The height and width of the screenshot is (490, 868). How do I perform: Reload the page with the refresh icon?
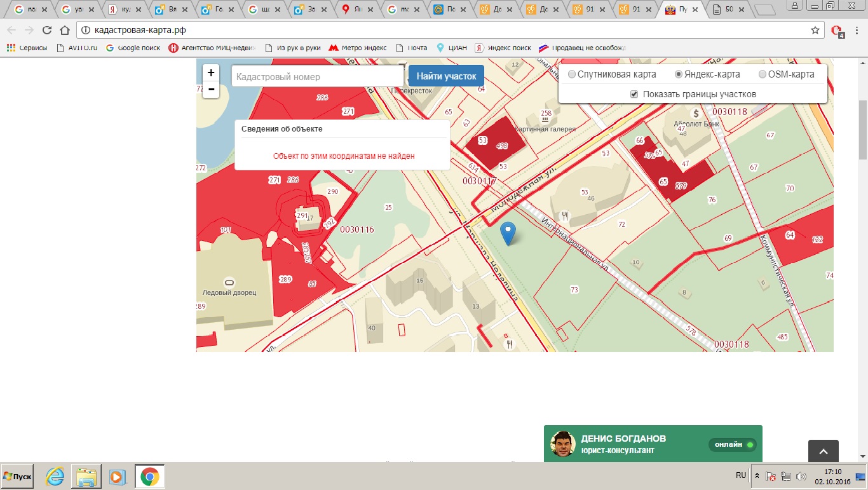[46, 30]
